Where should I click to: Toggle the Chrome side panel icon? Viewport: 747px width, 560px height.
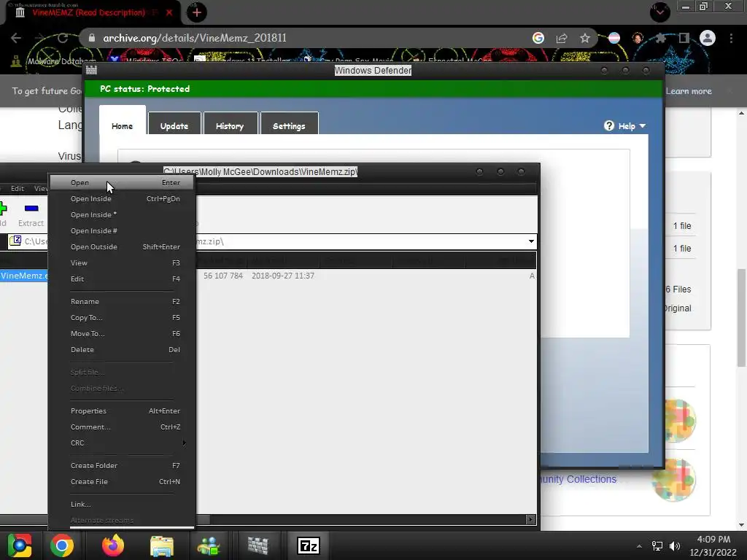[x=684, y=38]
